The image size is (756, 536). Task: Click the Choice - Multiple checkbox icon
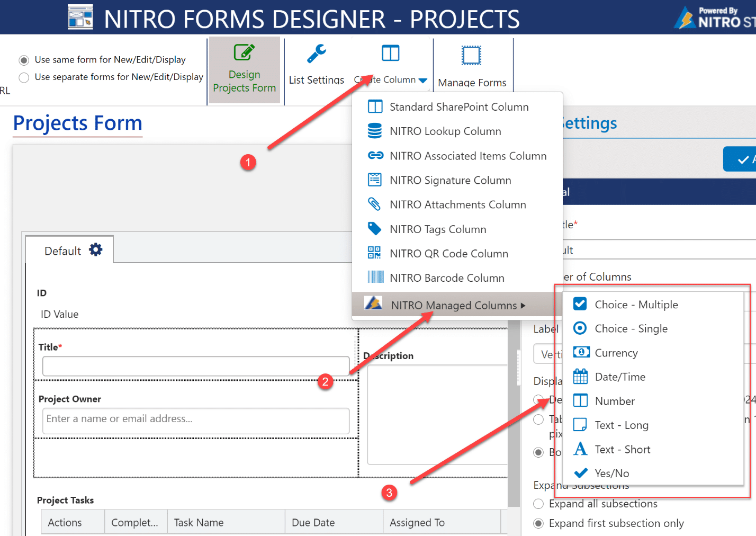click(x=580, y=303)
